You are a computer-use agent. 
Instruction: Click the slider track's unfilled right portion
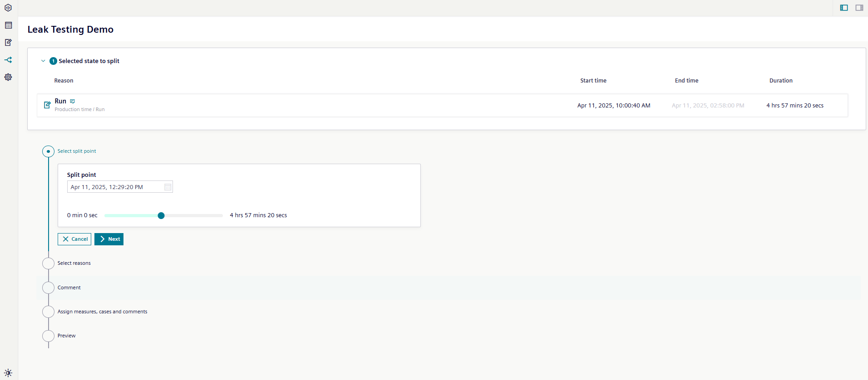click(193, 215)
